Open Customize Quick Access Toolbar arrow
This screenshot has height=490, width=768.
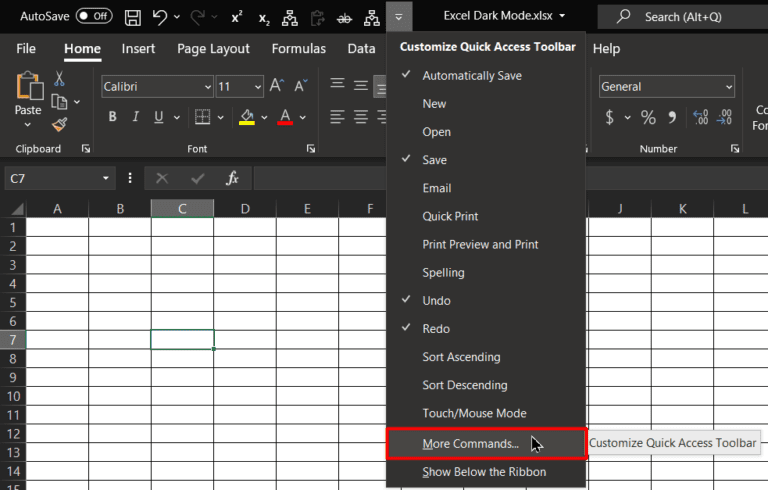click(x=399, y=17)
